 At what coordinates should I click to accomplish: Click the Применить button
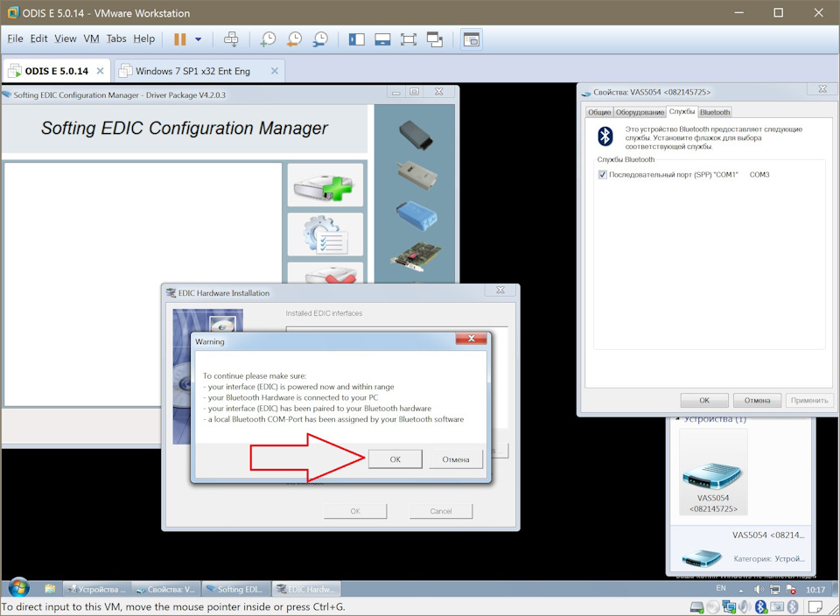click(x=808, y=400)
